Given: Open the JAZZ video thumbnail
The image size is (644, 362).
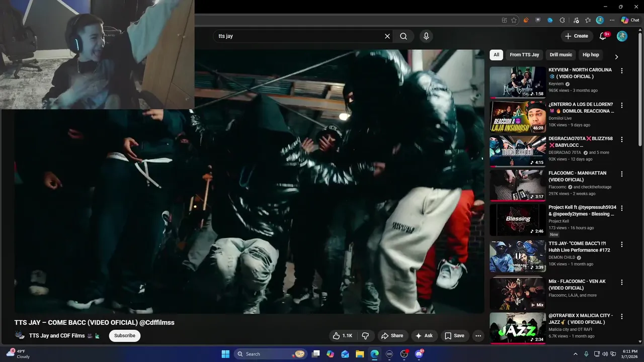Looking at the screenshot, I should coord(518,328).
